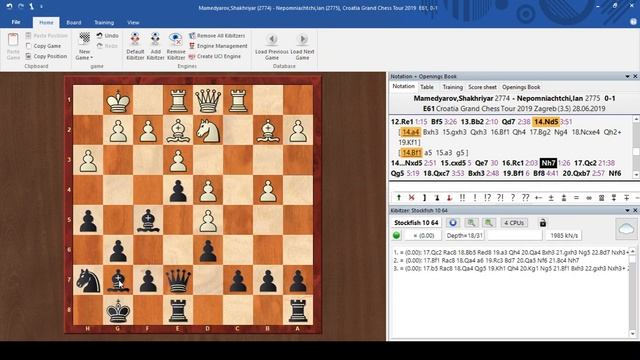Click the Depth=18/31 field

coord(464,236)
